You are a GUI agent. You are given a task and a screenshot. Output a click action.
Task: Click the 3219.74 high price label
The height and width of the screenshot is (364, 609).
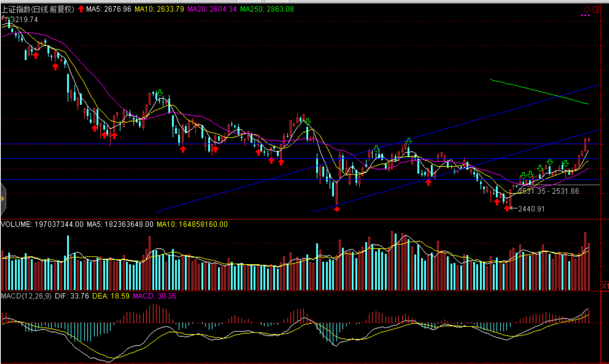pos(25,20)
